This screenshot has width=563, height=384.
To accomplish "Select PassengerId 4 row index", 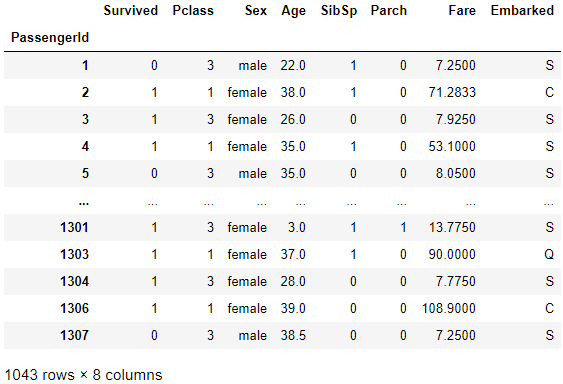I will (x=85, y=146).
